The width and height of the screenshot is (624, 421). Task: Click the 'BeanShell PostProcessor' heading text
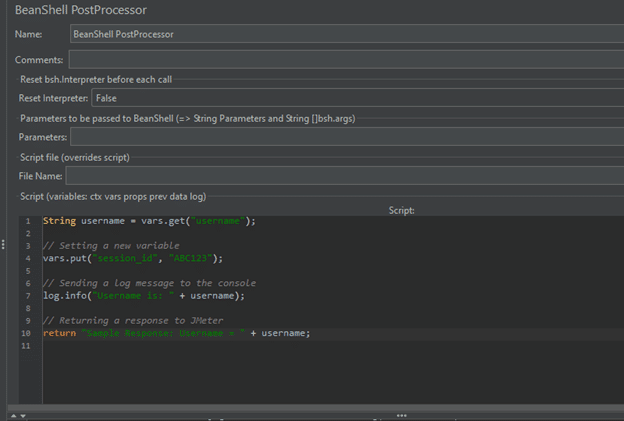click(x=81, y=10)
